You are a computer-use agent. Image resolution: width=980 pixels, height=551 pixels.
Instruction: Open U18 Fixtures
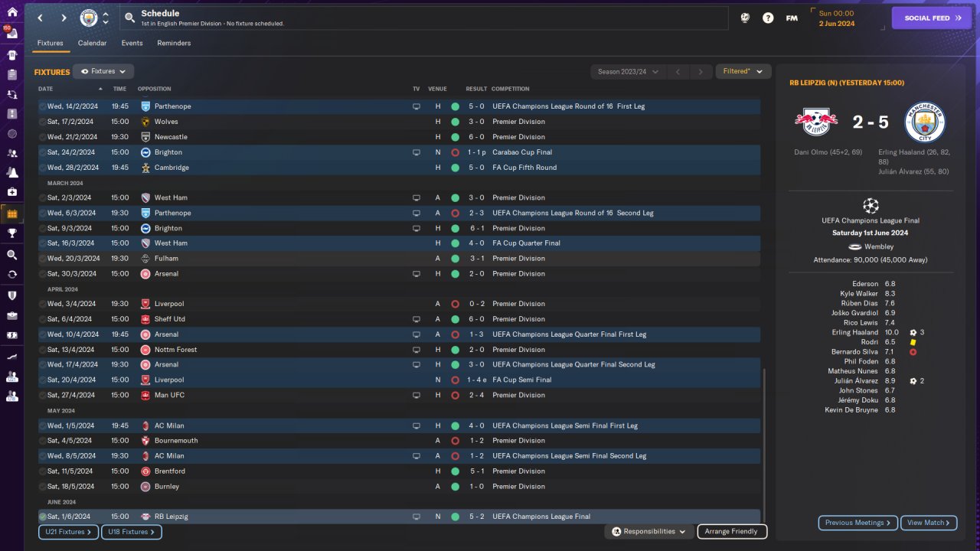tap(131, 532)
